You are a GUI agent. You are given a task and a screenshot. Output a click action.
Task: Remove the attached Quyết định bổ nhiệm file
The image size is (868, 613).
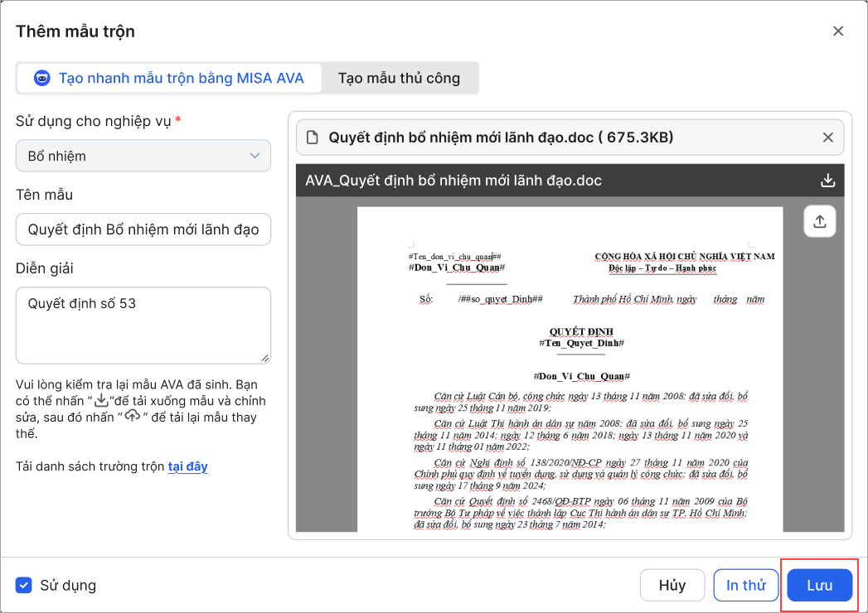(827, 138)
